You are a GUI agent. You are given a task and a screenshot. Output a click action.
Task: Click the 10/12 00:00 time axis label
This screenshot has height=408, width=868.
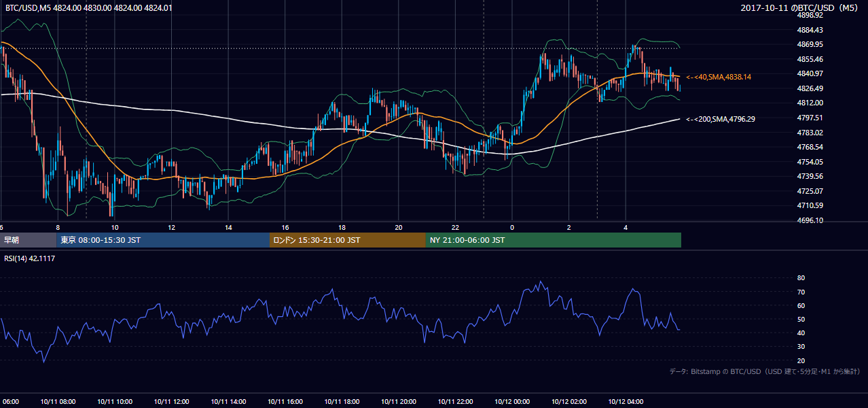[511, 402]
